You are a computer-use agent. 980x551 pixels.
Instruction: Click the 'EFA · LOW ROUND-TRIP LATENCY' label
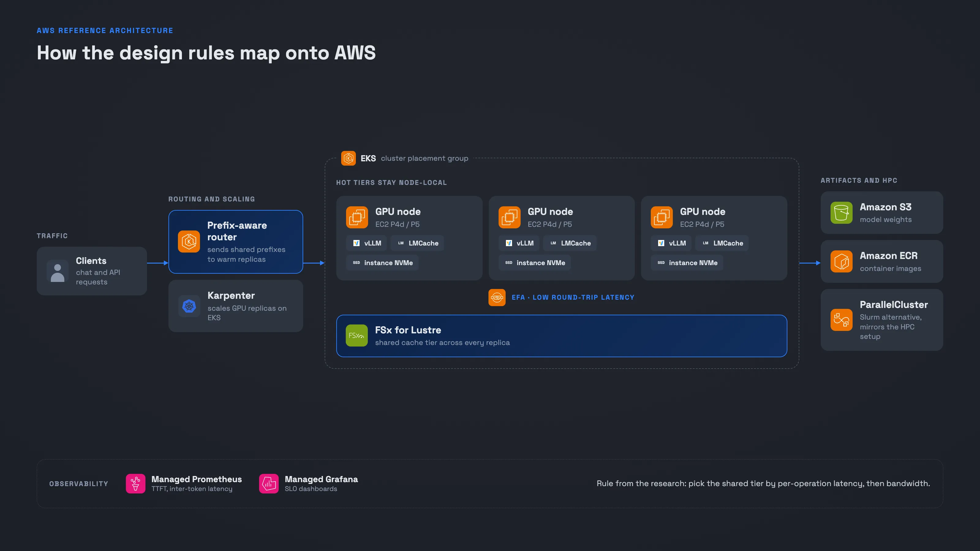point(573,297)
